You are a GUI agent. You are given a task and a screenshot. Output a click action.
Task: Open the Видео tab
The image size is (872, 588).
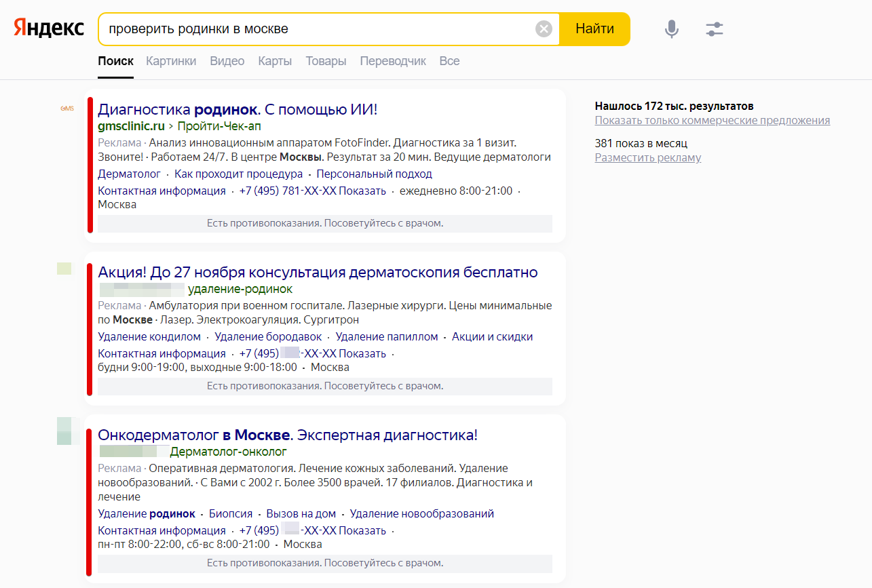tap(227, 61)
